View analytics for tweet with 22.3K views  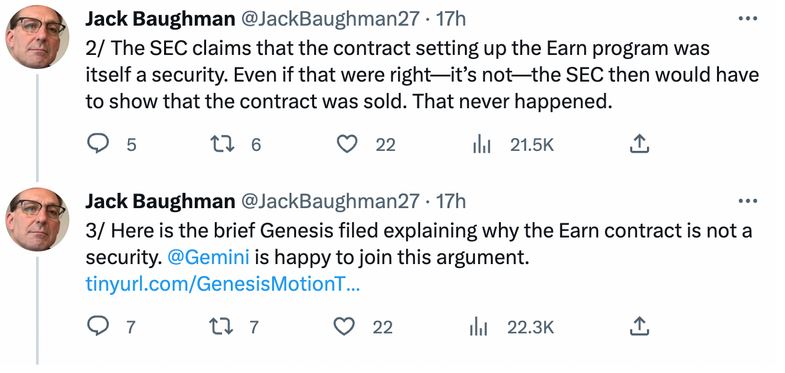click(x=479, y=327)
